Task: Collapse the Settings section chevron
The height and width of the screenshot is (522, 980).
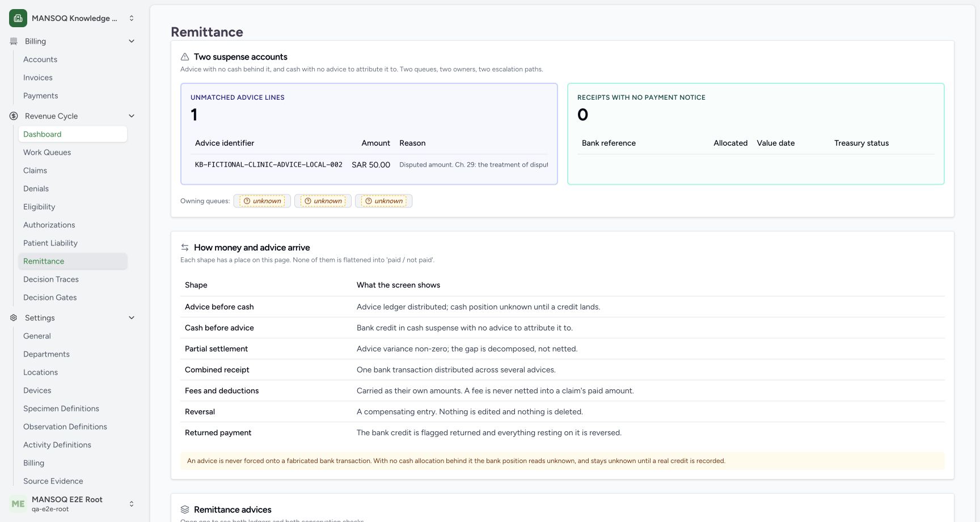Action: (x=132, y=318)
